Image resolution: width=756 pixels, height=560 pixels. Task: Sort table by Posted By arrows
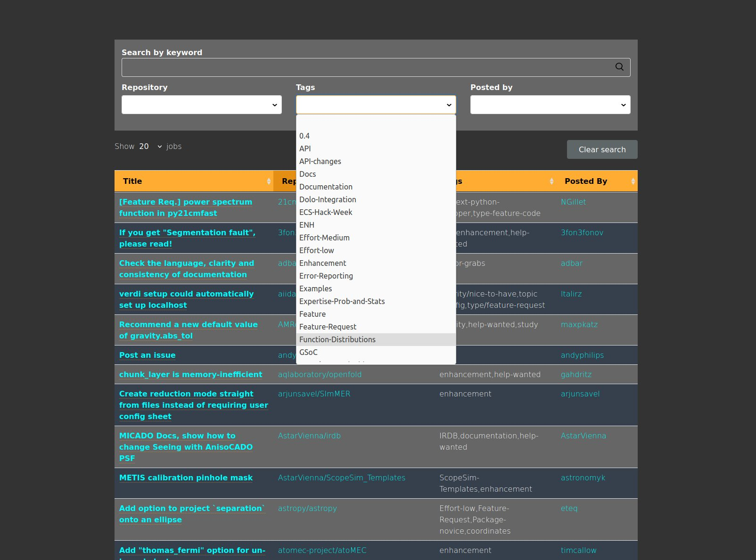(x=633, y=181)
